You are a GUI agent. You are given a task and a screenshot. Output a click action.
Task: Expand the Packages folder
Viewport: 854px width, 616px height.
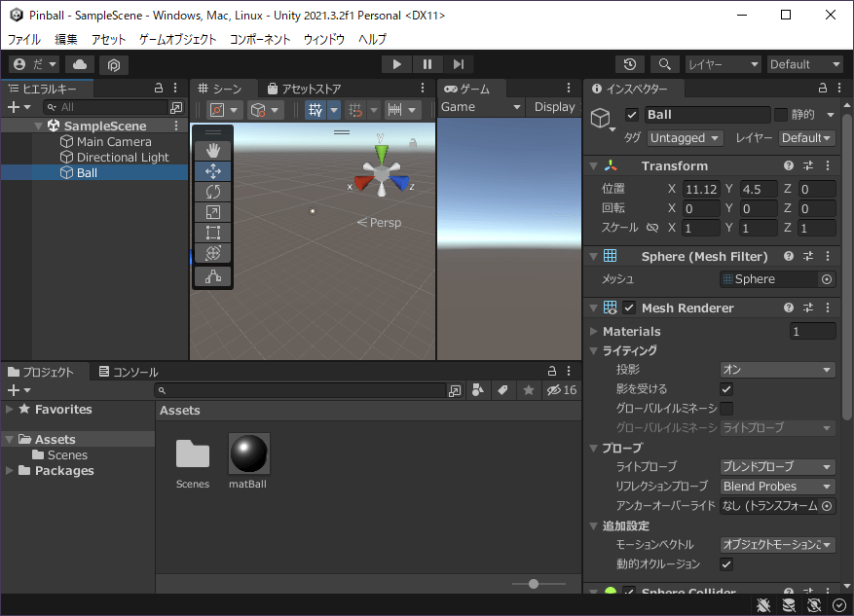tap(10, 471)
